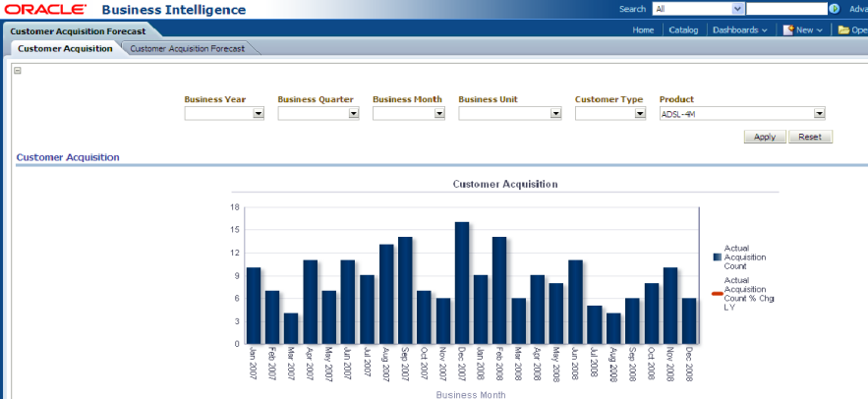Switch to the Customer Acquisition Forecast tab
The width and height of the screenshot is (868, 399).
click(187, 49)
